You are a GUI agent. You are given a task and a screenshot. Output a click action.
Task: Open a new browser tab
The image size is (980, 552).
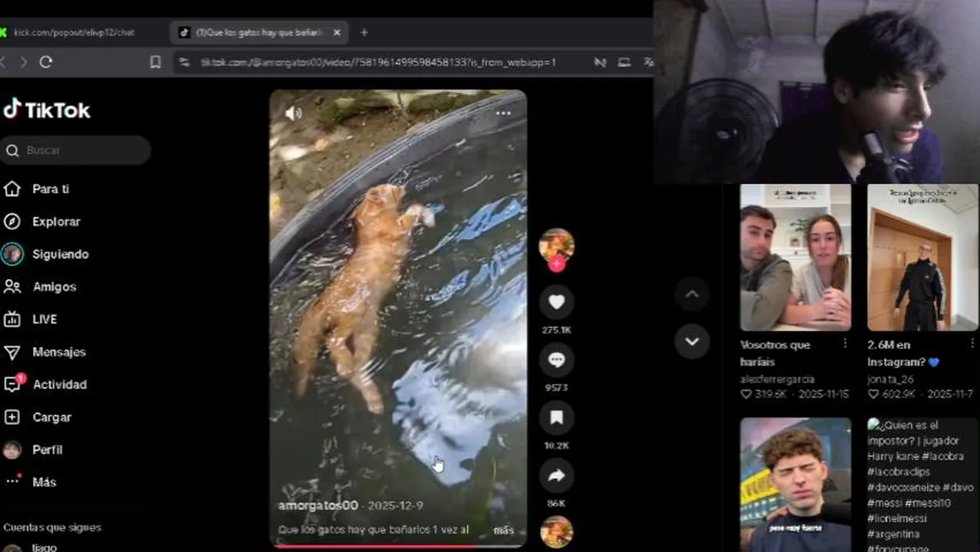pos(364,32)
